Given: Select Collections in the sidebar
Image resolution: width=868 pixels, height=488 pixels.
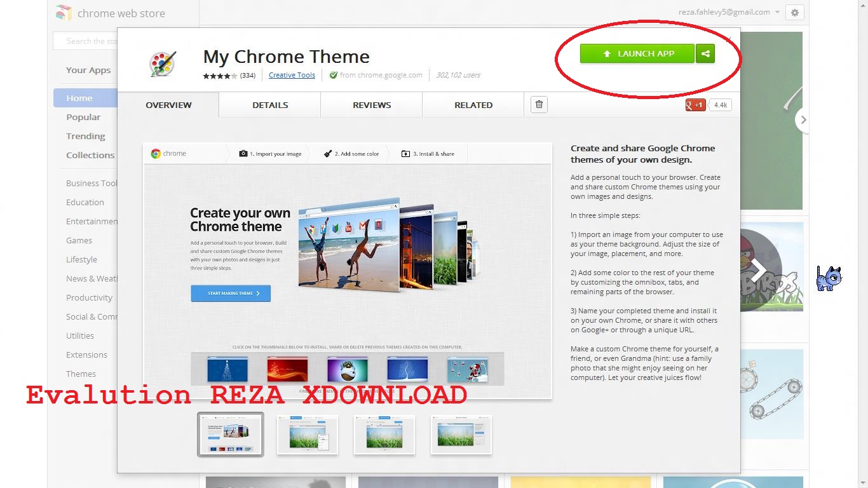Looking at the screenshot, I should point(90,155).
